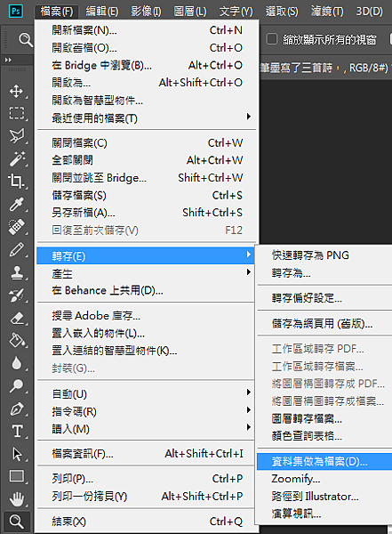Select the Eraser tool
Viewport: 392px width, 534px height.
coord(16,318)
